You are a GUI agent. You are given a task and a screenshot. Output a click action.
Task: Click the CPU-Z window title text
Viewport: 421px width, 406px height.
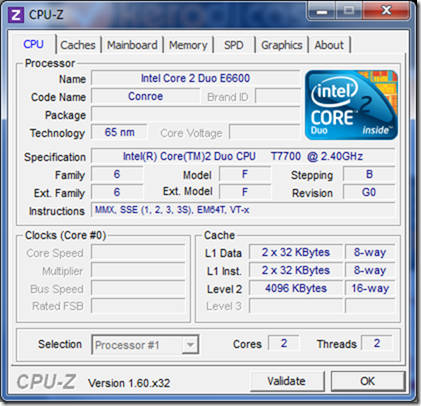(x=46, y=15)
